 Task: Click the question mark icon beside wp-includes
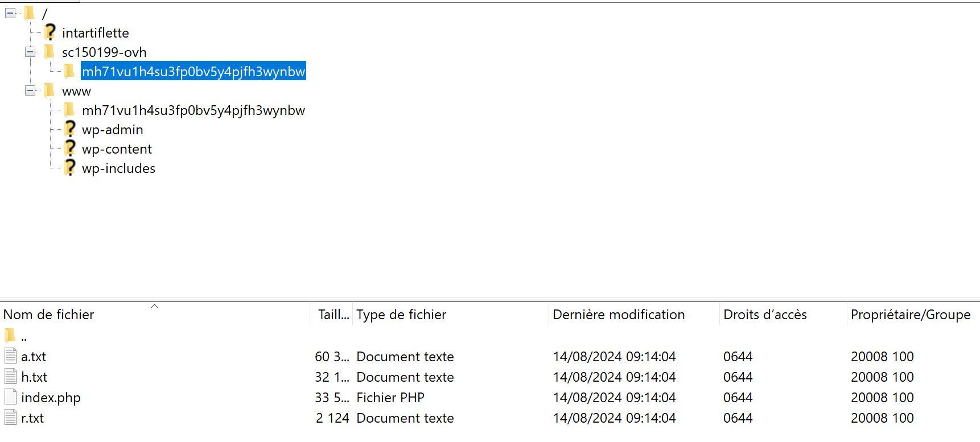coord(69,168)
